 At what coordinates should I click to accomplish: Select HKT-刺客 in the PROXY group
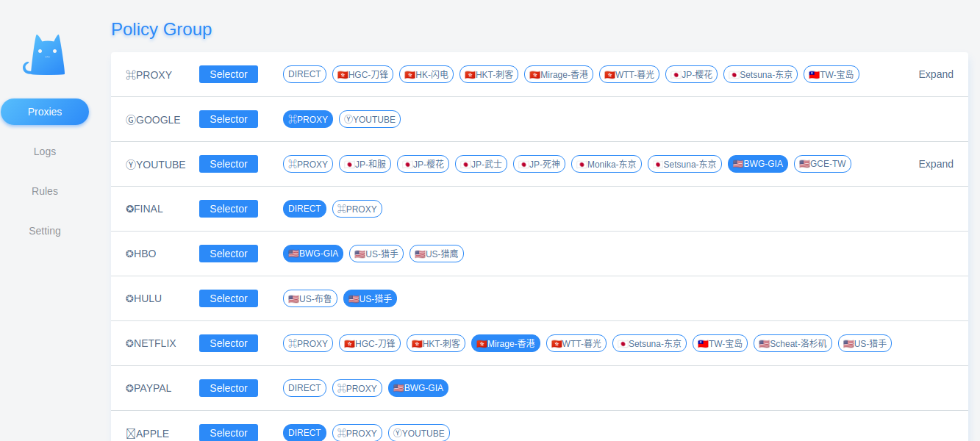pos(489,74)
